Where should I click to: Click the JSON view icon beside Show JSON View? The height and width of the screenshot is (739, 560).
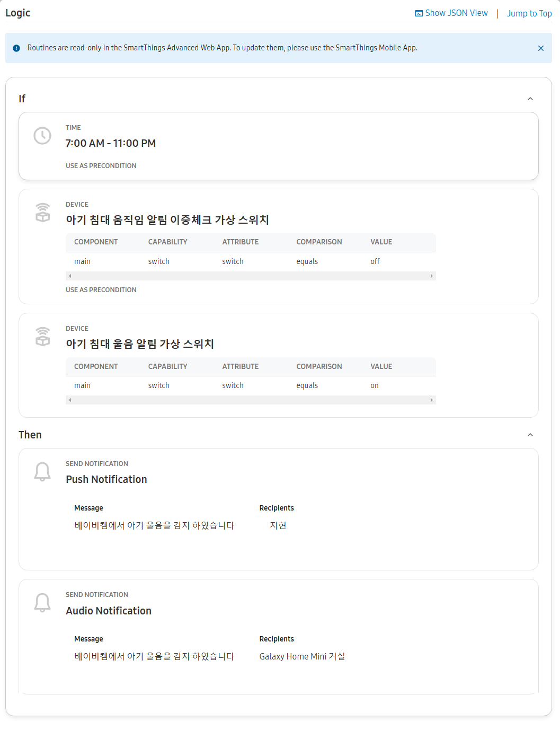[x=419, y=13]
